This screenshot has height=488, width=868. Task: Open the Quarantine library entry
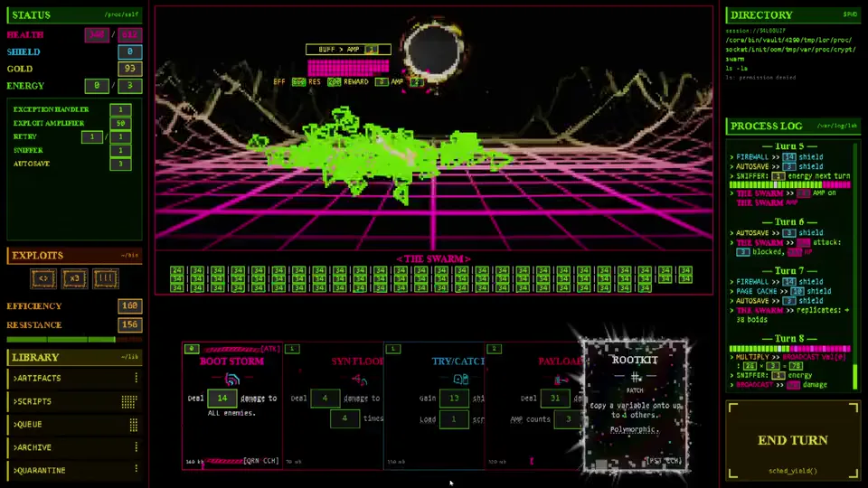[74, 470]
